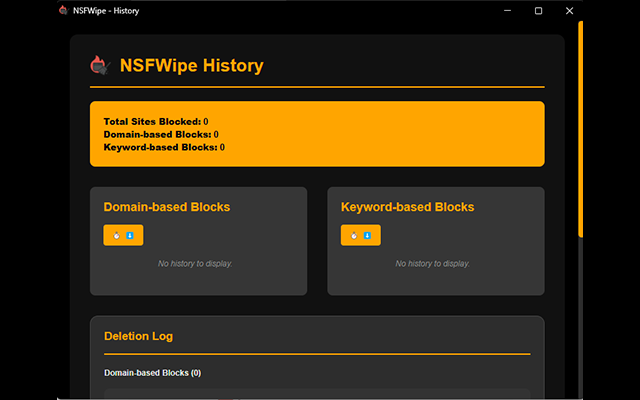Select the 'Domain-based Blocks: 0' statistic line
The image size is (640, 400).
[161, 134]
